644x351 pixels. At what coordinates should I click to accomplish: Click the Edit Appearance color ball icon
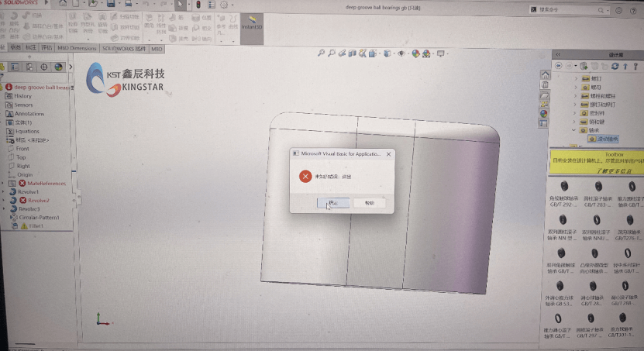(x=415, y=53)
